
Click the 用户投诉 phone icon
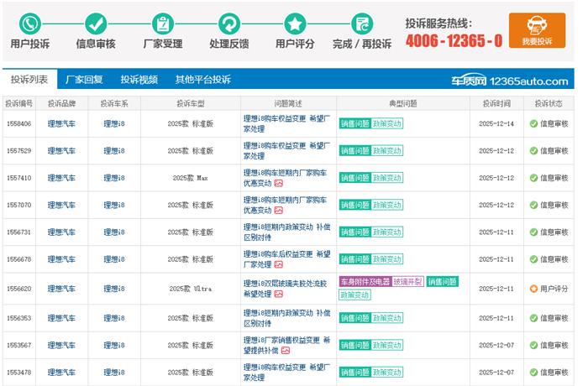point(29,22)
